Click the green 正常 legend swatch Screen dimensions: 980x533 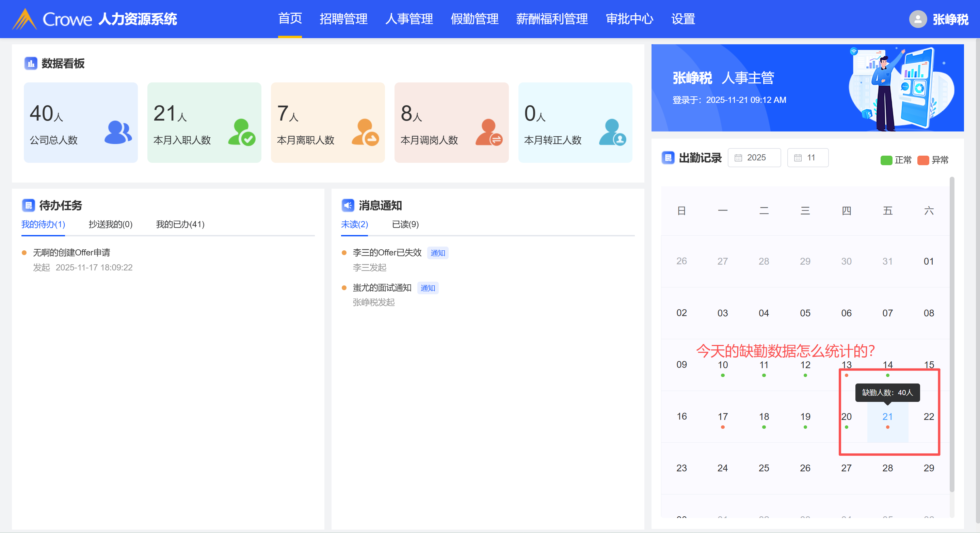point(886,160)
